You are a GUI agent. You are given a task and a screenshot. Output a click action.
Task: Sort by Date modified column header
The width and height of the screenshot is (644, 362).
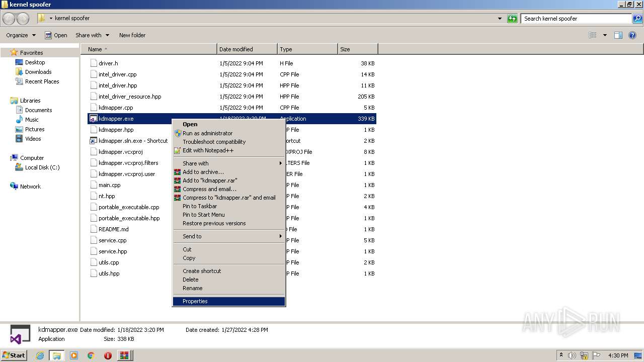pos(247,49)
